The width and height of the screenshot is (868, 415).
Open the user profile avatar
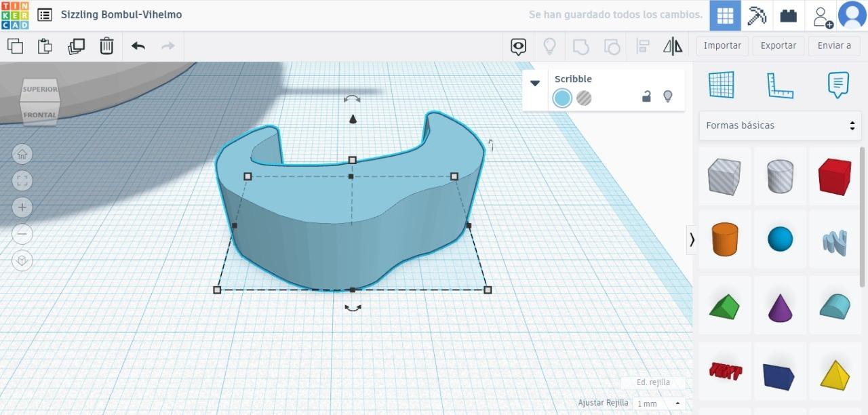852,16
